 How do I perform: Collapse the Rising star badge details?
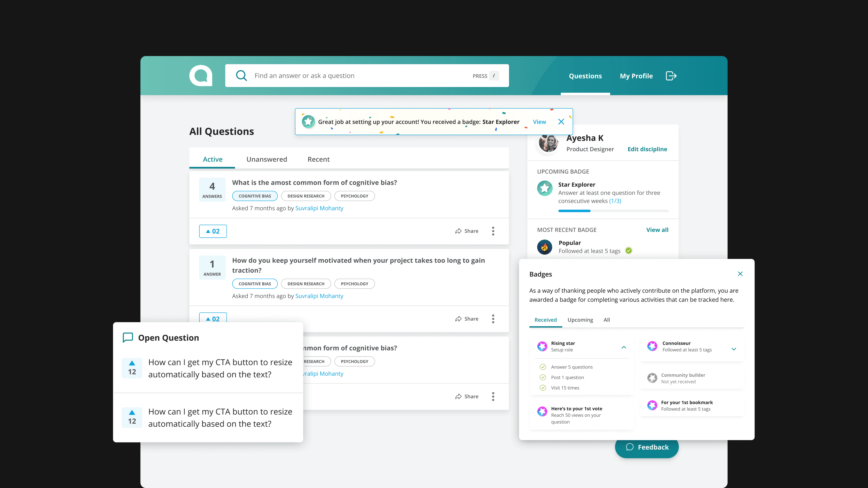(624, 347)
